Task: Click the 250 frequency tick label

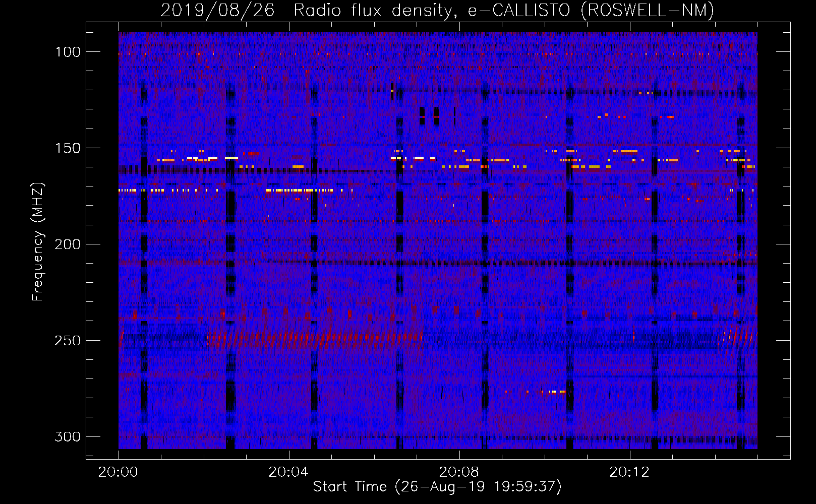Action: click(x=68, y=341)
